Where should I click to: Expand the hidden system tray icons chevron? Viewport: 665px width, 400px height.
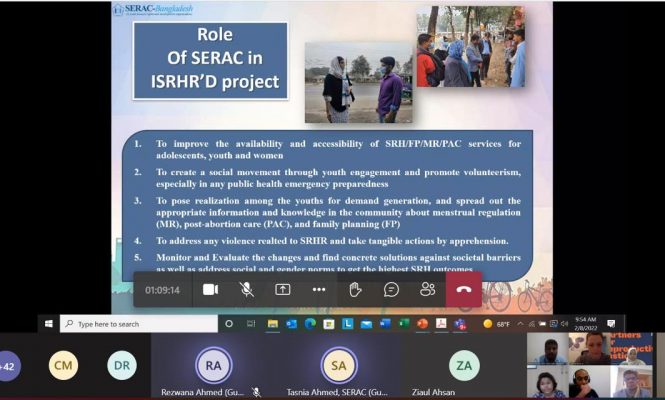coord(520,324)
